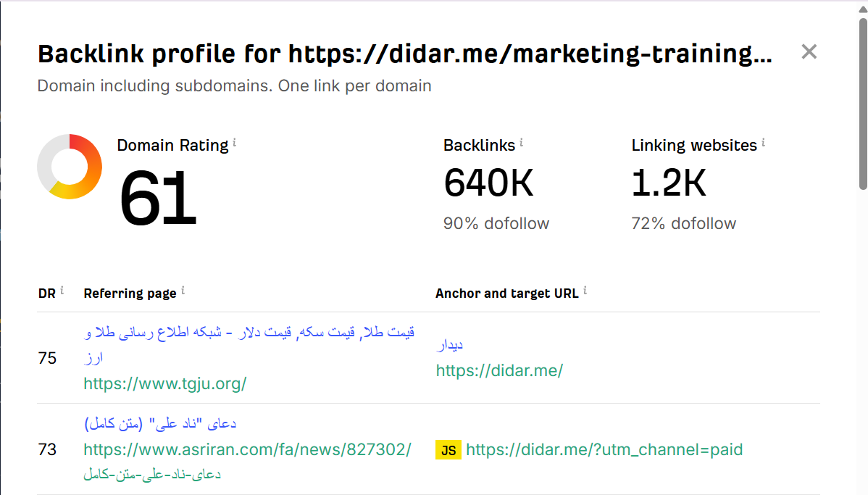Viewport: 868px width, 495px height.
Task: Click the Referring page column header
Action: (130, 293)
